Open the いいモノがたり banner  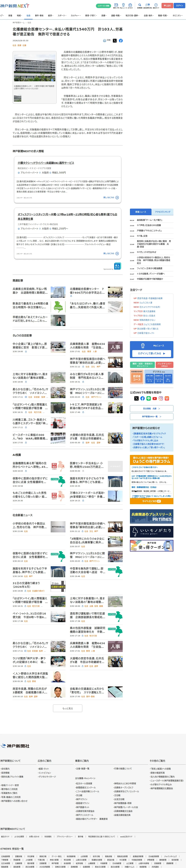pos(152,532)
